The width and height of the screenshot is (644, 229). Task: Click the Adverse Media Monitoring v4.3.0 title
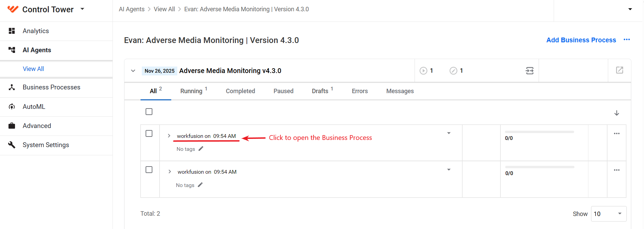pyautogui.click(x=230, y=71)
